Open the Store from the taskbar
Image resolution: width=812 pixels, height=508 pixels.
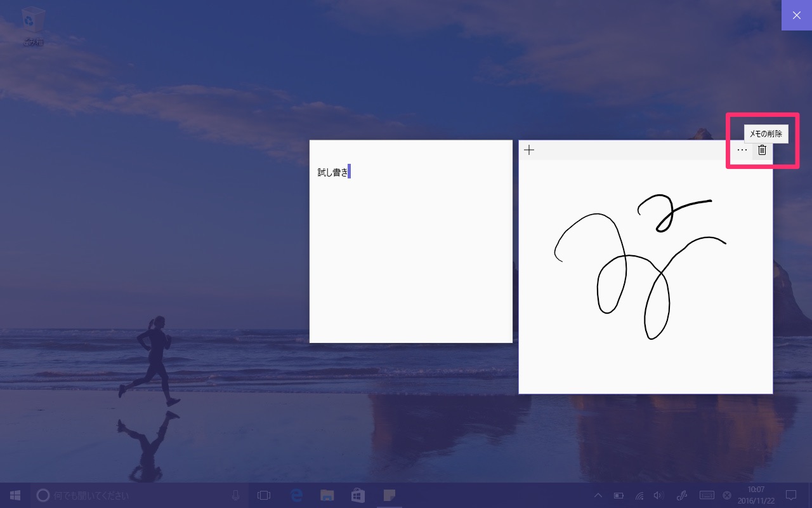pos(358,495)
